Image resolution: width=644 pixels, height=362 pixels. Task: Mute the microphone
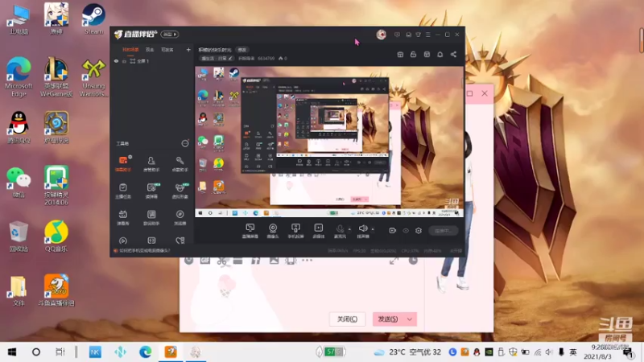click(340, 231)
